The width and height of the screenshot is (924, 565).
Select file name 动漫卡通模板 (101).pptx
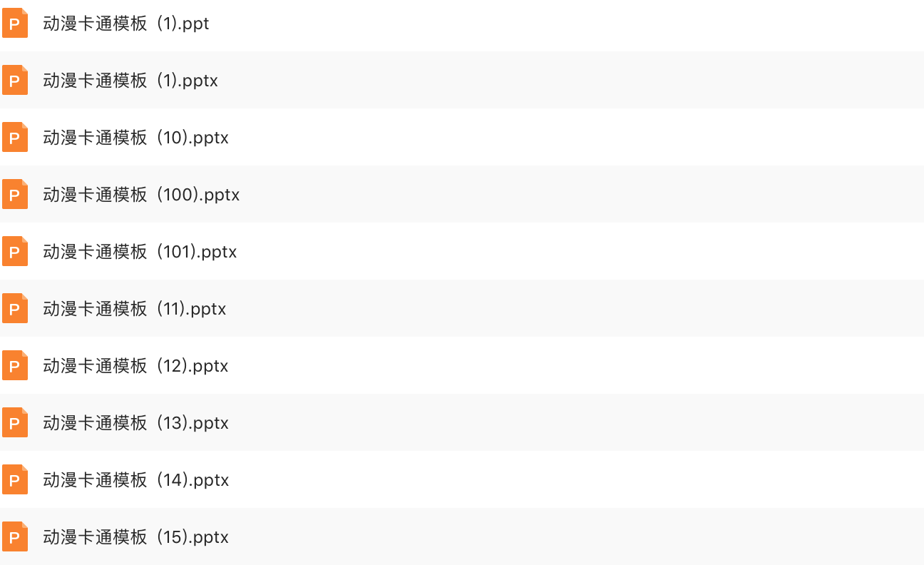(140, 252)
